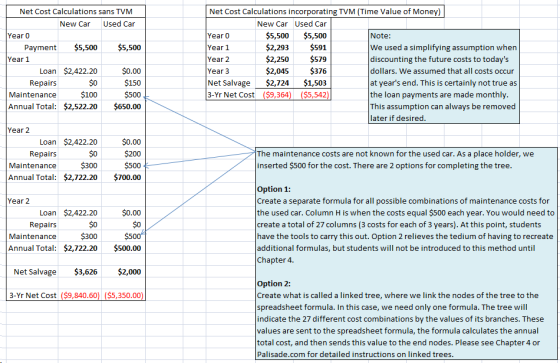Click 'Used Car' header in the sans TVM table
The height and width of the screenshot is (363, 560).
click(x=119, y=24)
